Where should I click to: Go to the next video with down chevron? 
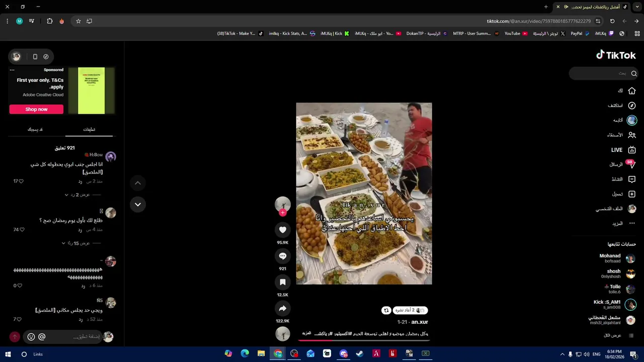pos(137,204)
